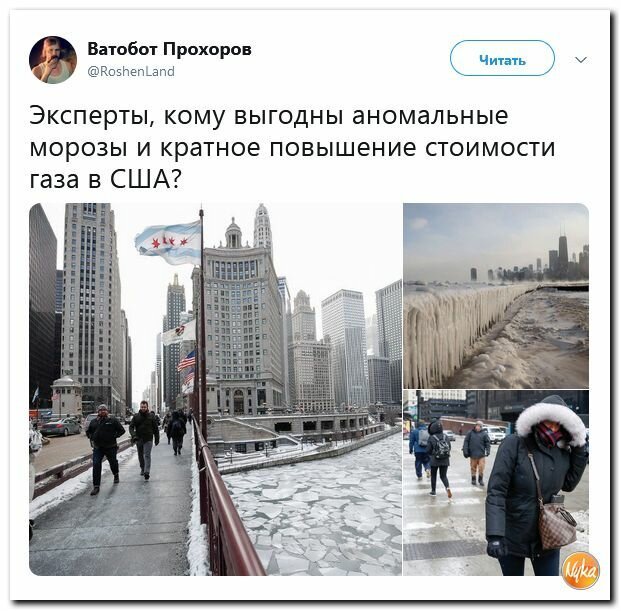Screen dimensions: 621x611
Task: Open the Ватобот Прохоров display name link
Action: (x=169, y=49)
